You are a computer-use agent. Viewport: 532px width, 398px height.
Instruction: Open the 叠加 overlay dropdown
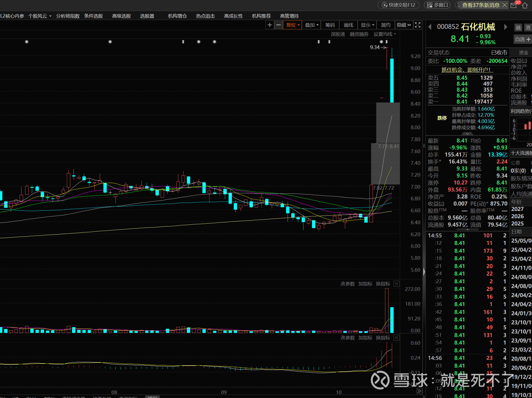click(x=311, y=25)
